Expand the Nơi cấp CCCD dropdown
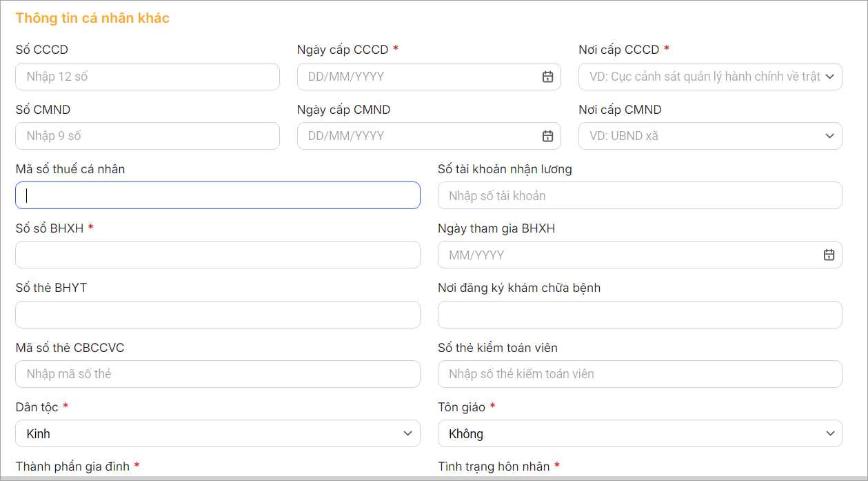 [829, 77]
